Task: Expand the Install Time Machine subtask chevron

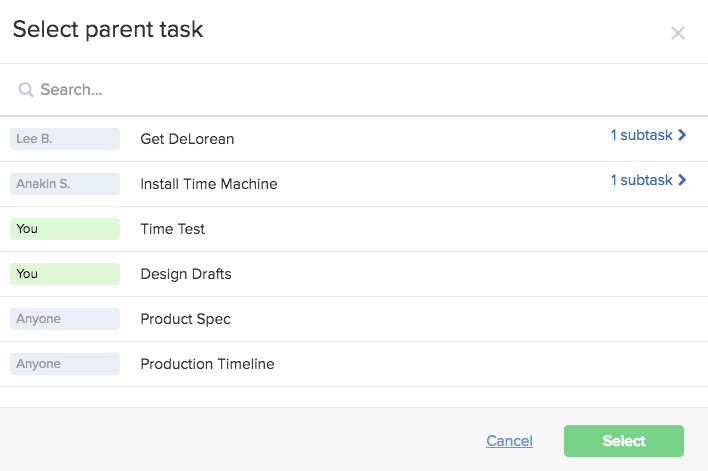Action: [682, 180]
